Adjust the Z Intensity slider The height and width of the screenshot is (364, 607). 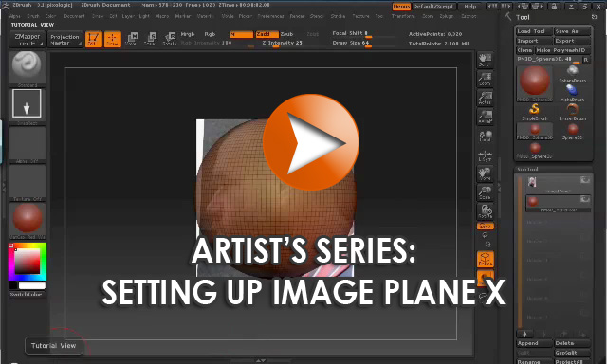[282, 44]
